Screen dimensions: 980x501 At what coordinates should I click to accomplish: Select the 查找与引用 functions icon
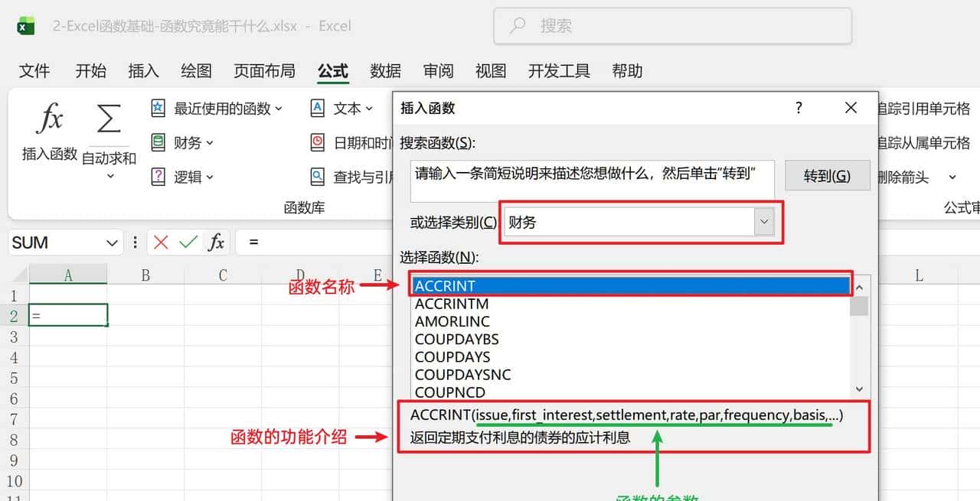click(x=317, y=176)
